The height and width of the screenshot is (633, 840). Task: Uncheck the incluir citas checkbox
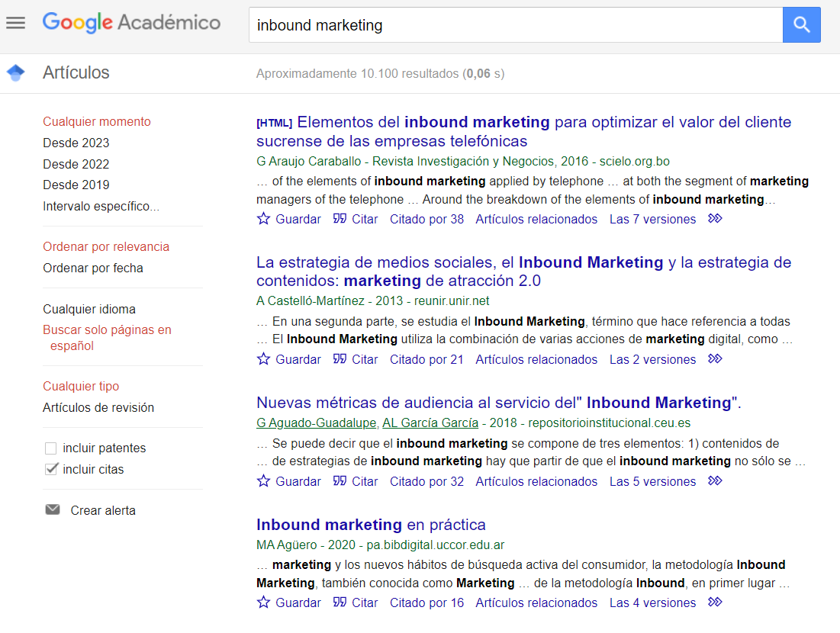click(51, 469)
